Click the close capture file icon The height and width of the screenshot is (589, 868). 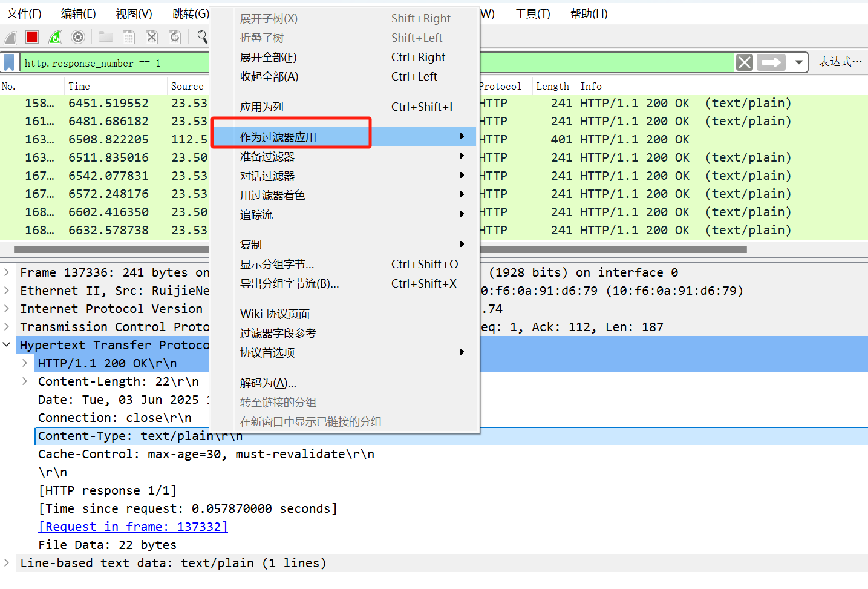tap(152, 38)
